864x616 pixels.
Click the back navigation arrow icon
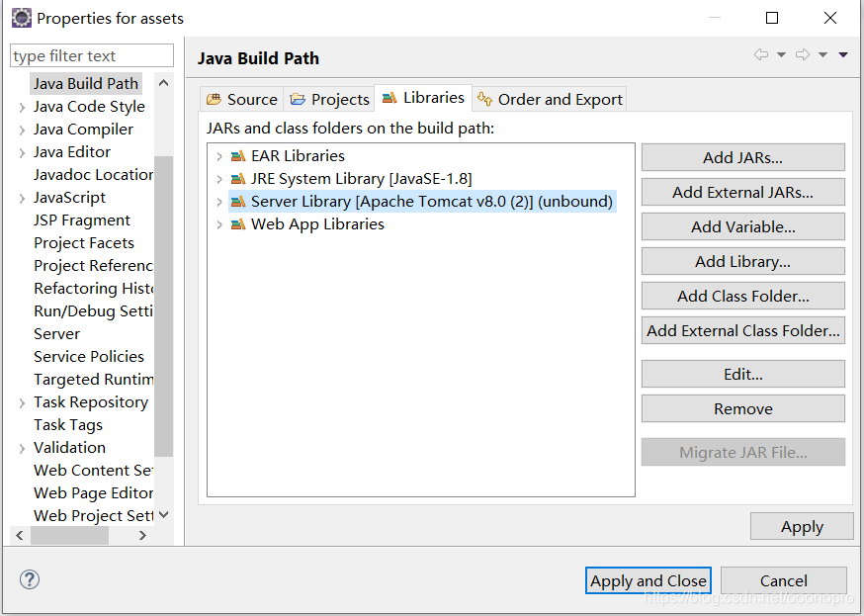761,54
